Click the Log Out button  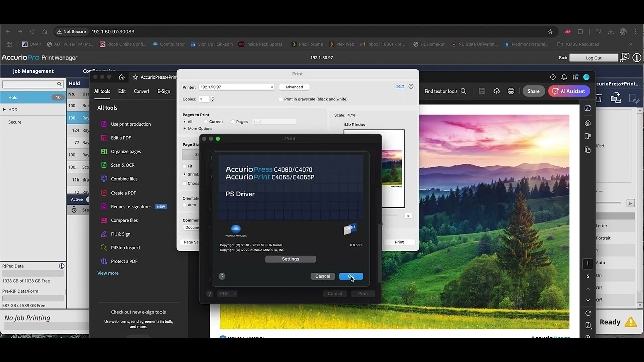pos(594,58)
